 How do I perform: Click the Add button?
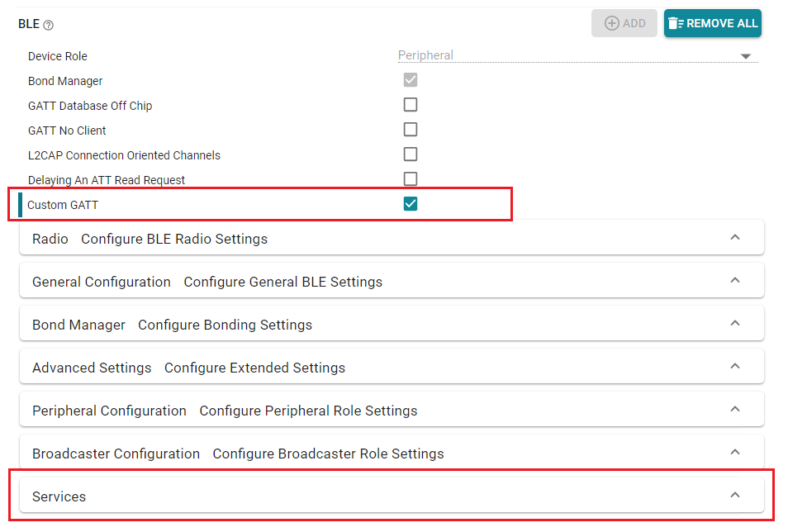click(x=624, y=23)
